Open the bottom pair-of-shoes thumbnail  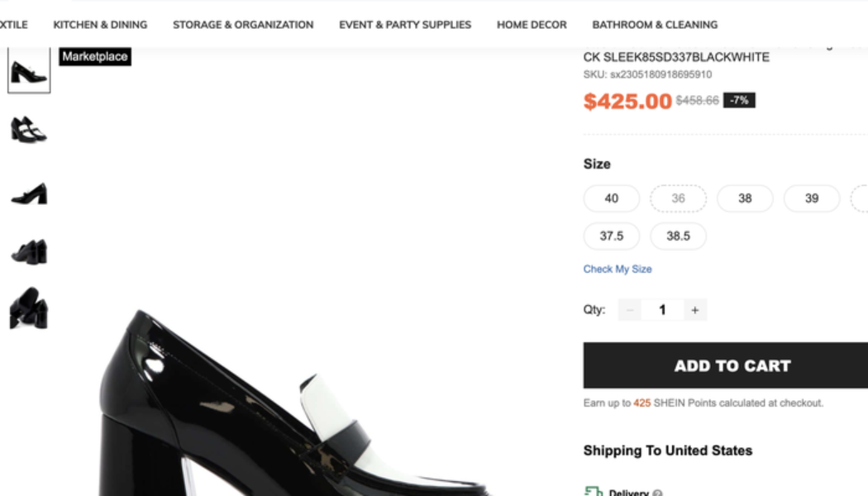coord(29,310)
